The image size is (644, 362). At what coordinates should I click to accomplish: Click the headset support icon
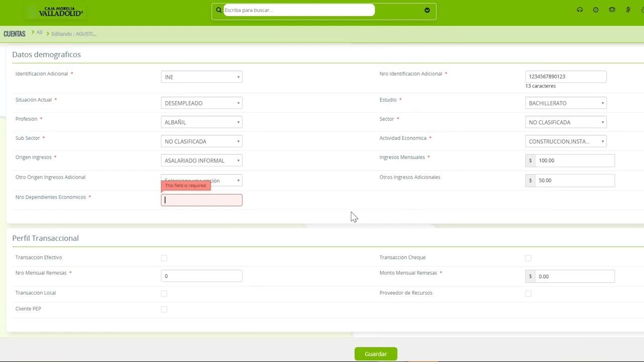(x=580, y=10)
